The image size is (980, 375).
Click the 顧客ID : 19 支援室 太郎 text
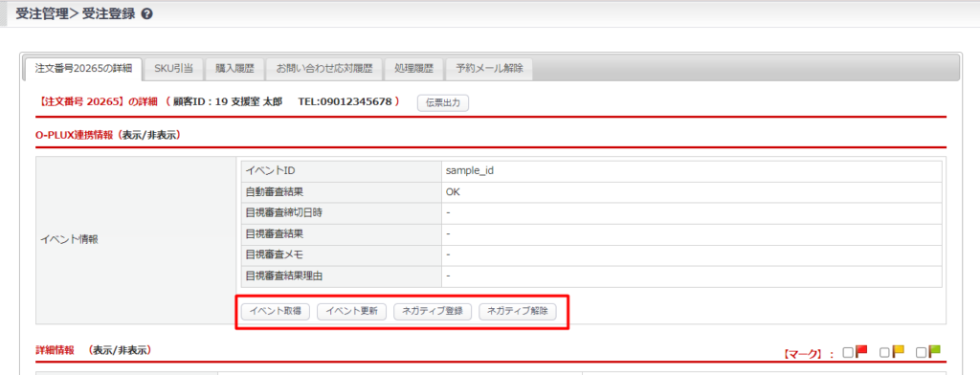(228, 101)
